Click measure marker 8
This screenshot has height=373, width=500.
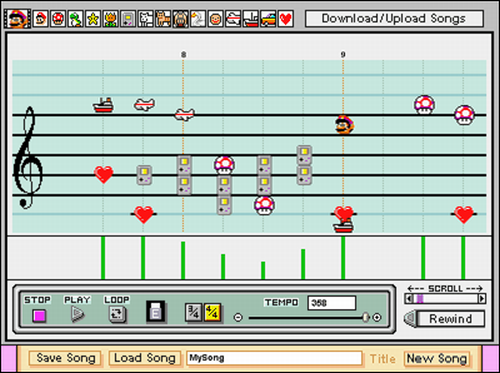183,54
